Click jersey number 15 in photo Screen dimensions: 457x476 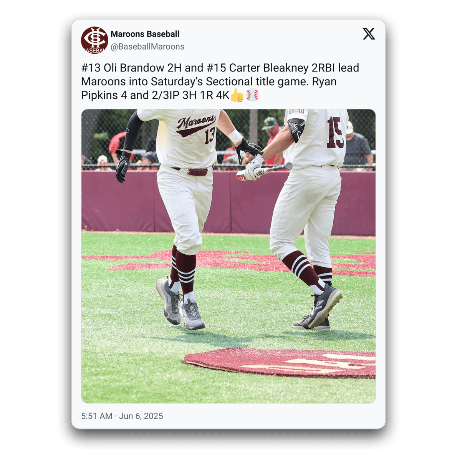pyautogui.click(x=335, y=133)
